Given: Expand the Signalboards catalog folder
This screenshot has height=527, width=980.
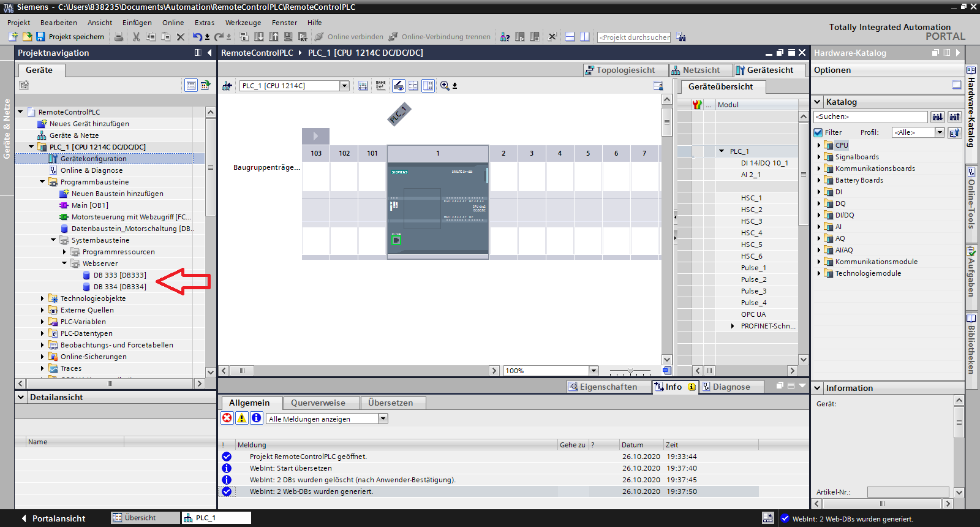Looking at the screenshot, I should pyautogui.click(x=819, y=157).
